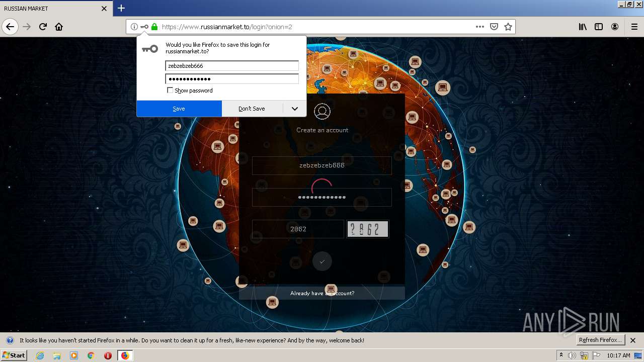Viewport: 644px width, 362px height.
Task: Reload the current page
Action: (43, 27)
